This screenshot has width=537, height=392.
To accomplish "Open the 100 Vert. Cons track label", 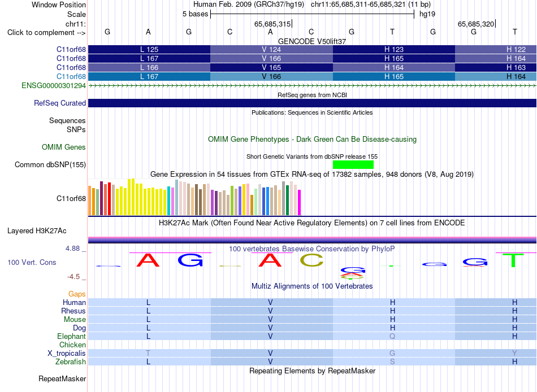I will (32, 262).
